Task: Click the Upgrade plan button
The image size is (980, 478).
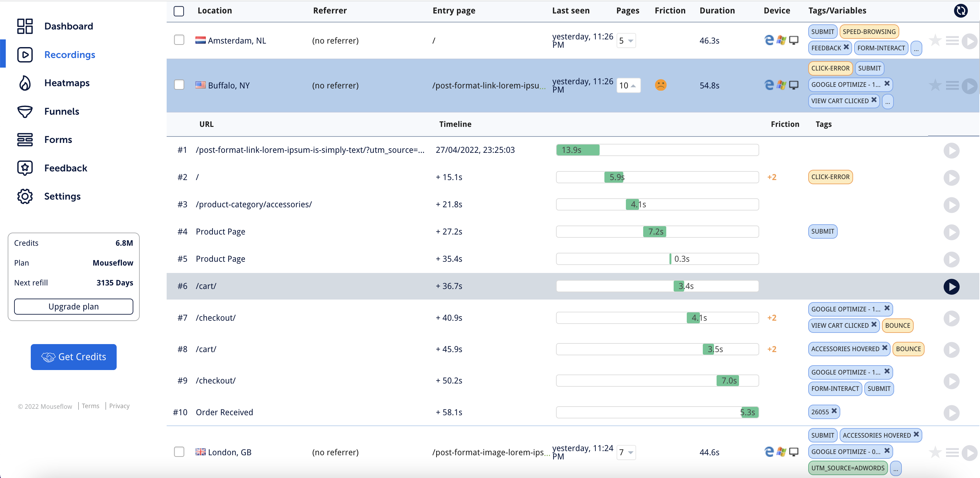Action: tap(73, 307)
